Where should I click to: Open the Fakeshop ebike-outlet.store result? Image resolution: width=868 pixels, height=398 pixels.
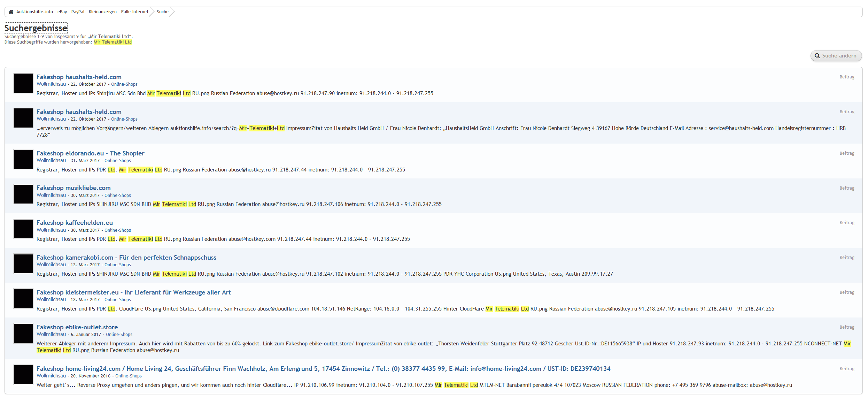[x=77, y=327]
